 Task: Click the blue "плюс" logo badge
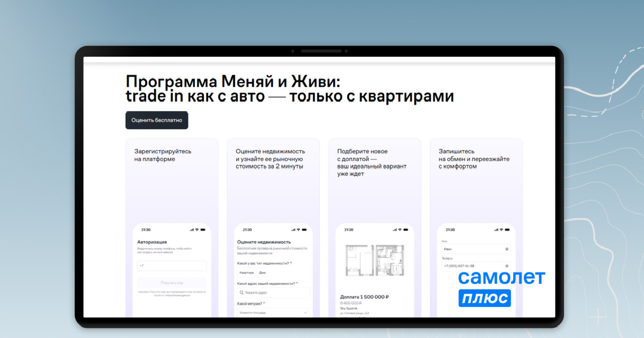click(x=485, y=298)
